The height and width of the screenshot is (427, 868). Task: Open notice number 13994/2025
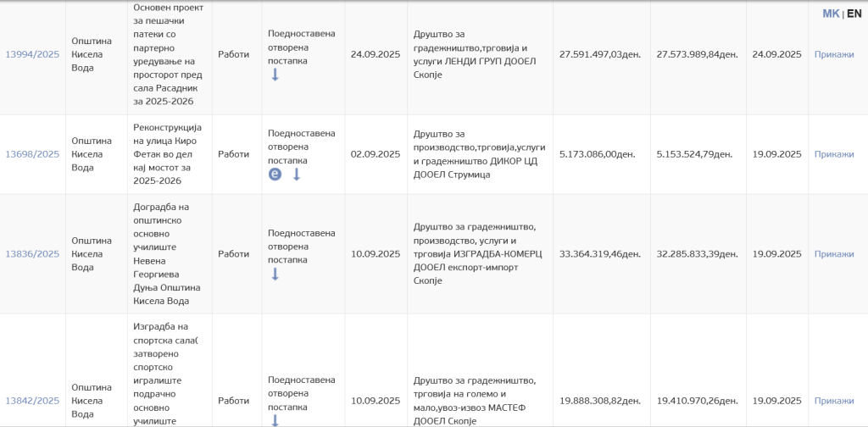click(32, 54)
